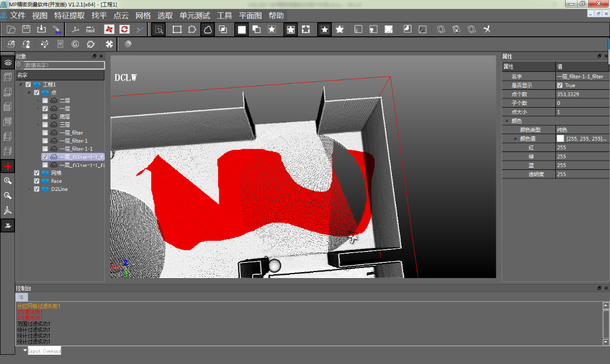Image resolution: width=610 pixels, height=364 pixels.
Task: Click the red plus crosshair sidebar icon
Action: tap(8, 166)
